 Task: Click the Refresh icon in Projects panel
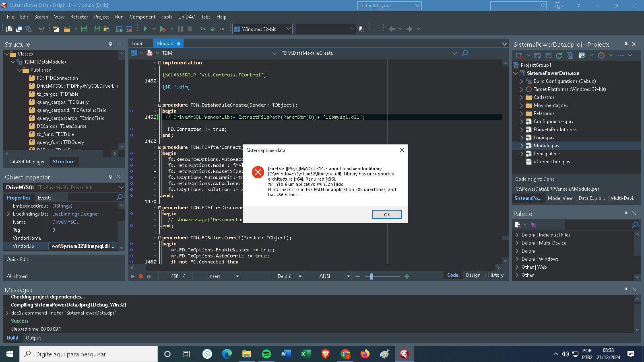click(x=559, y=56)
